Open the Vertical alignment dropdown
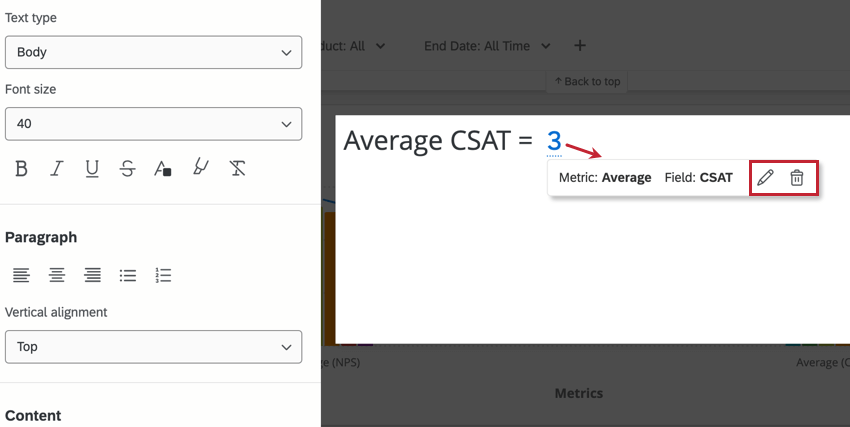 pos(153,347)
